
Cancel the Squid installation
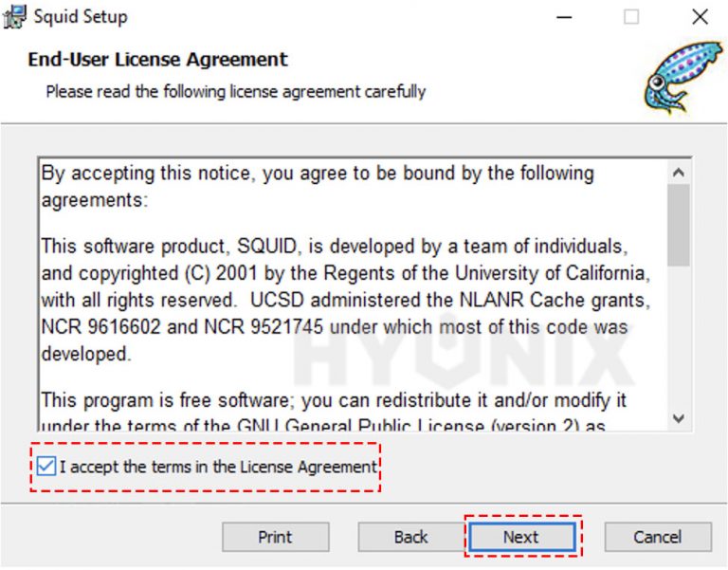[657, 537]
